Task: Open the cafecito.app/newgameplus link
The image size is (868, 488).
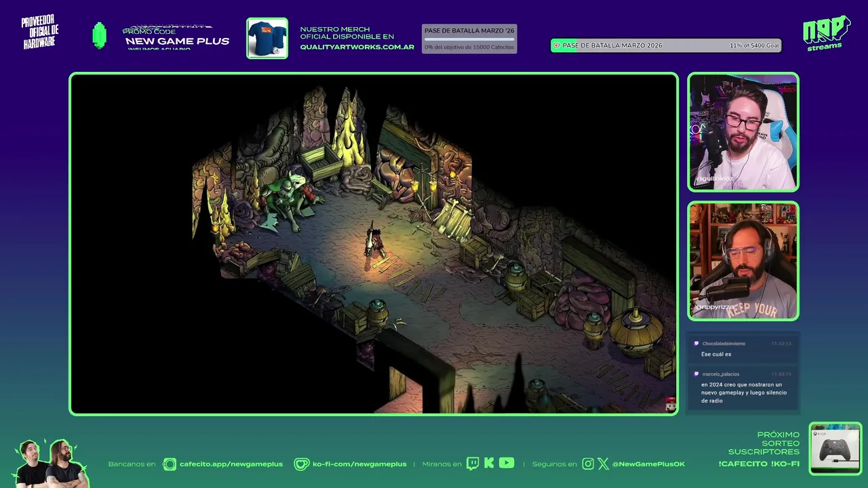Action: [231, 464]
